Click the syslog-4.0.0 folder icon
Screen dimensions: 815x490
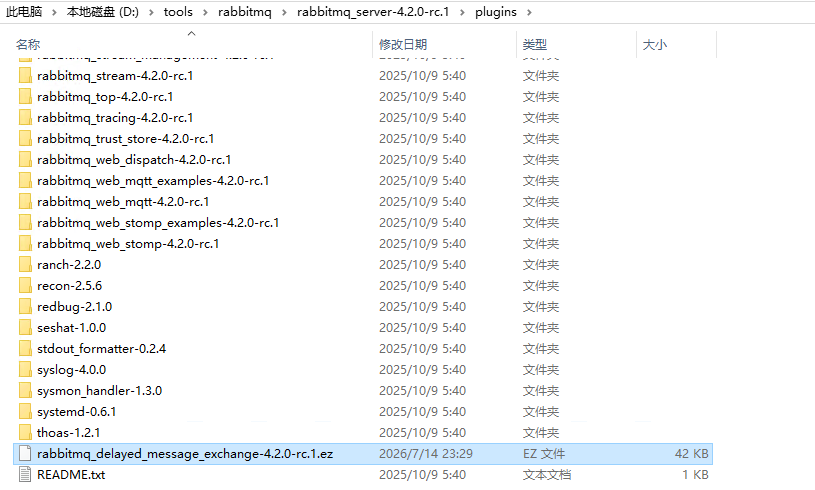(x=25, y=369)
